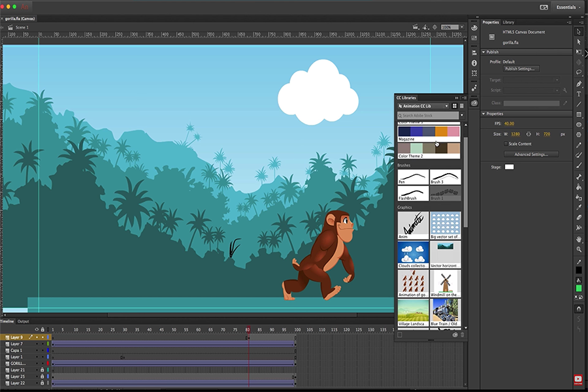Pick the Pen tool from the tools panel
Viewport: 588px width, 392px height.
coord(579,84)
